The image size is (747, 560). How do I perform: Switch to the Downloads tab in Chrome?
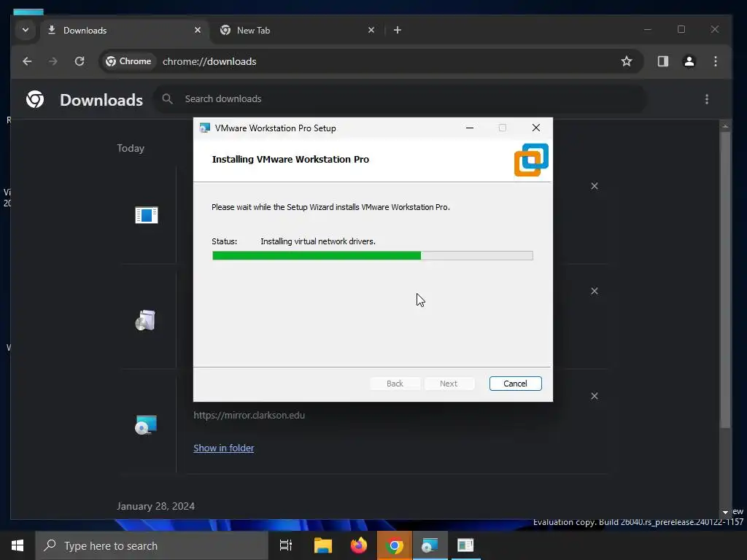[x=124, y=31]
